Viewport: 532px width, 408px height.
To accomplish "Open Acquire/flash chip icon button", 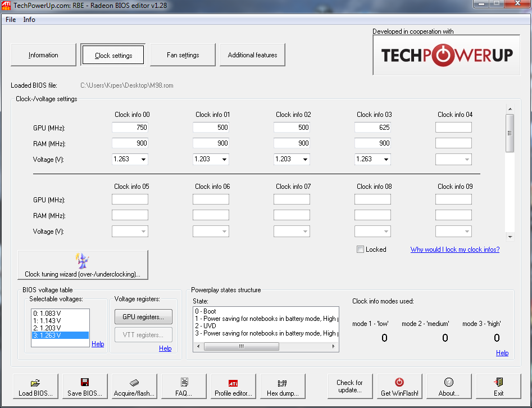I will [134, 387].
